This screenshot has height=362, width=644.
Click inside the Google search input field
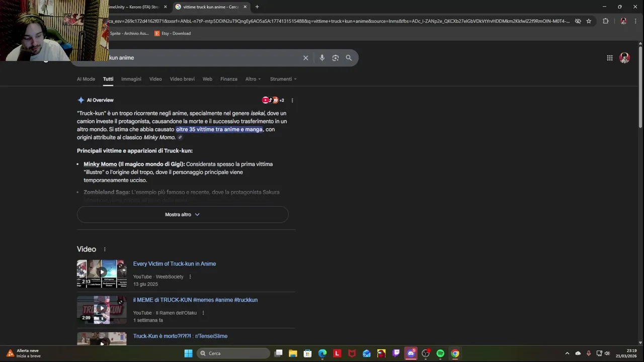[x=201, y=58]
